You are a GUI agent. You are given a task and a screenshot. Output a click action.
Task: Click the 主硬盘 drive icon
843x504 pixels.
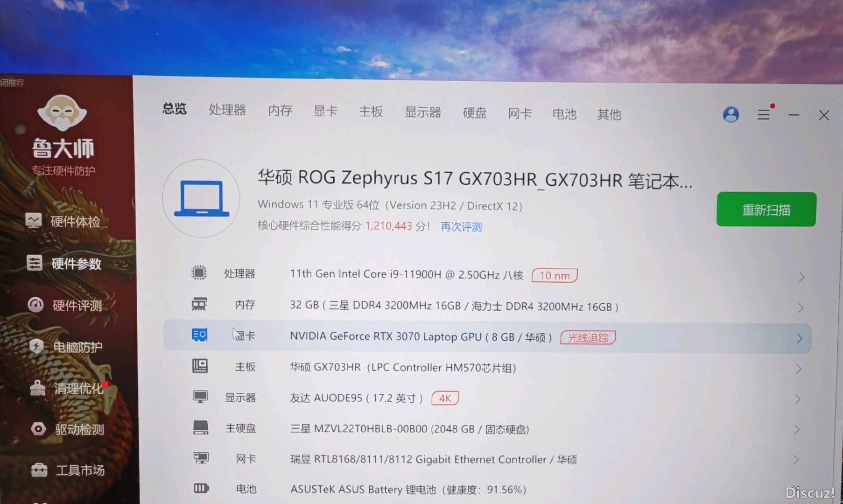pyautogui.click(x=201, y=427)
